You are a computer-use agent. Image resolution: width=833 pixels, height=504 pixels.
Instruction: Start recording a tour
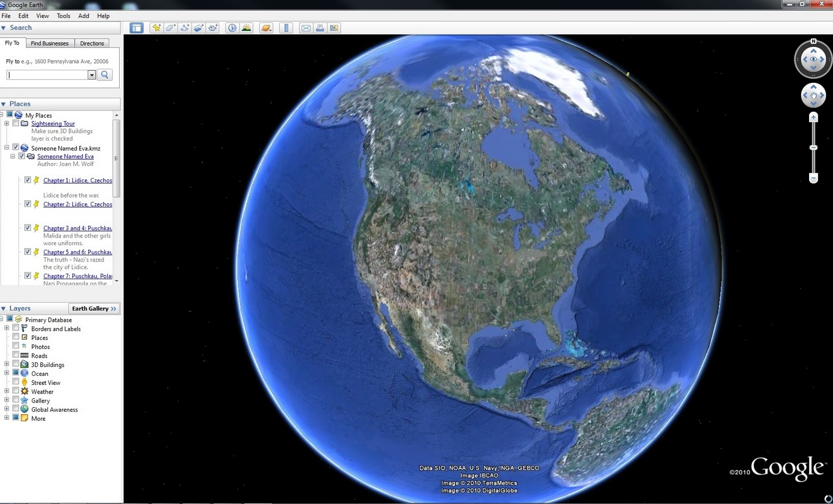pyautogui.click(x=212, y=28)
